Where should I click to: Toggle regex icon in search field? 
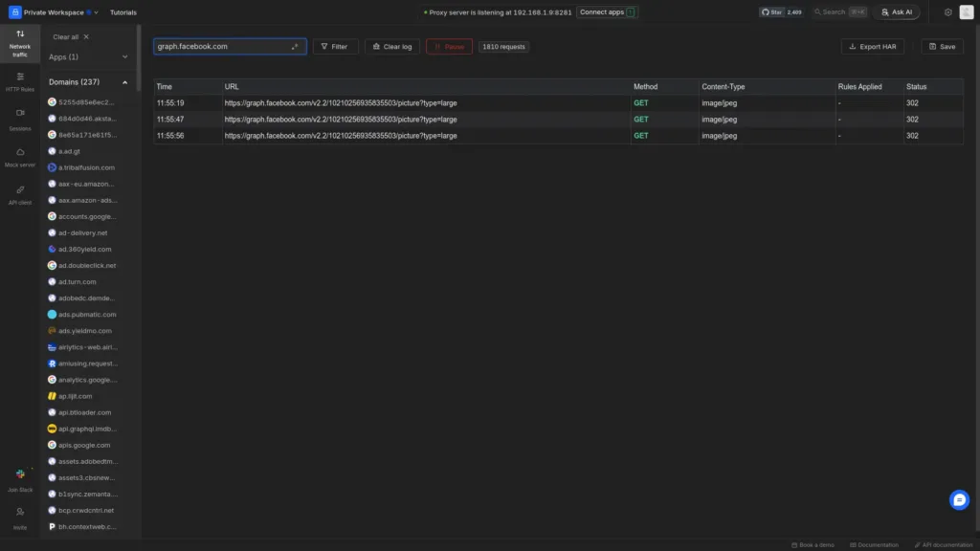pos(295,46)
